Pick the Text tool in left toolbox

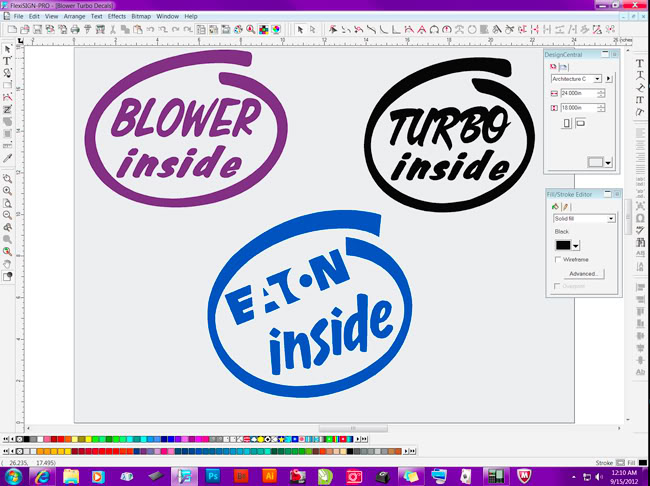click(7, 61)
